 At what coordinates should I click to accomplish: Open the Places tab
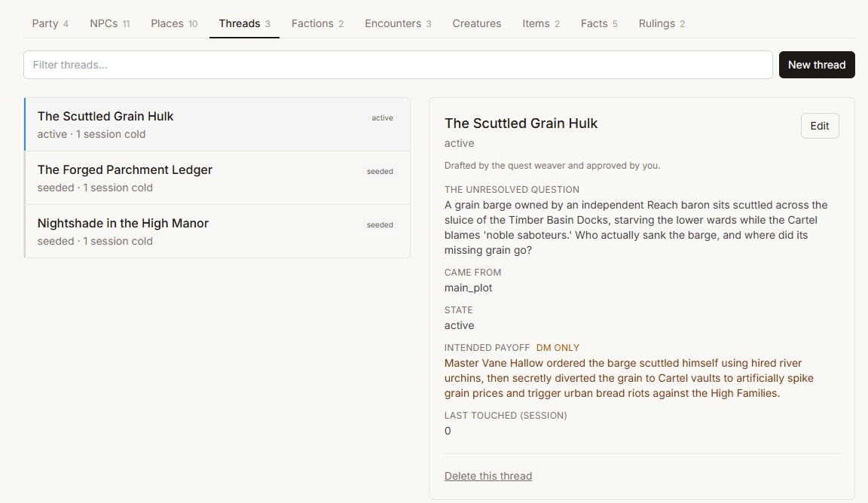click(174, 24)
